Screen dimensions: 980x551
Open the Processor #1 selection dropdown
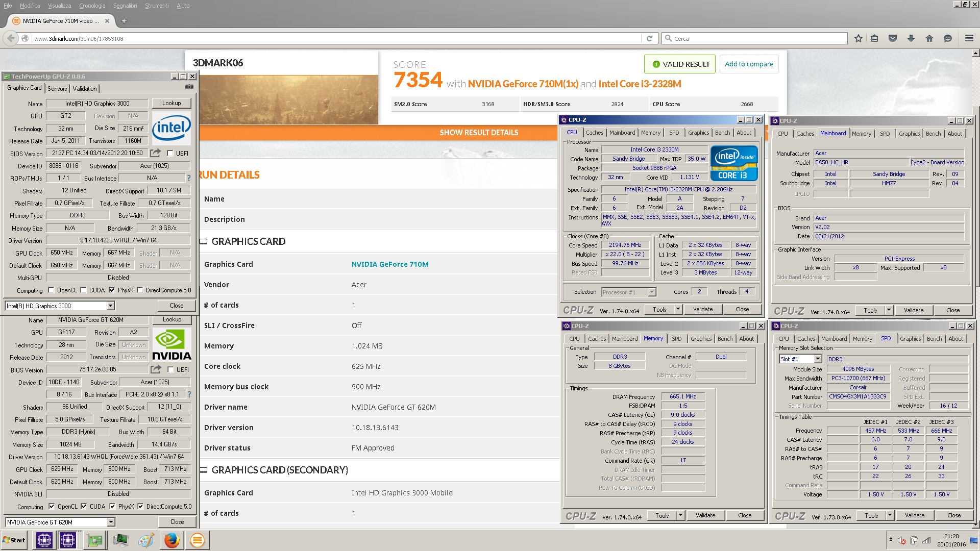pyautogui.click(x=652, y=292)
